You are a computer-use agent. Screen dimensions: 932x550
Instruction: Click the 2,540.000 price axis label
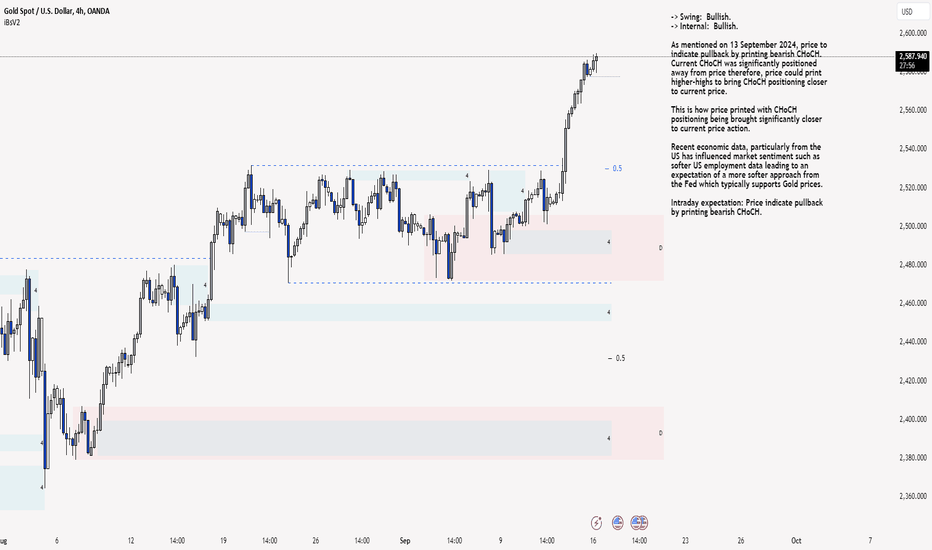click(x=912, y=149)
